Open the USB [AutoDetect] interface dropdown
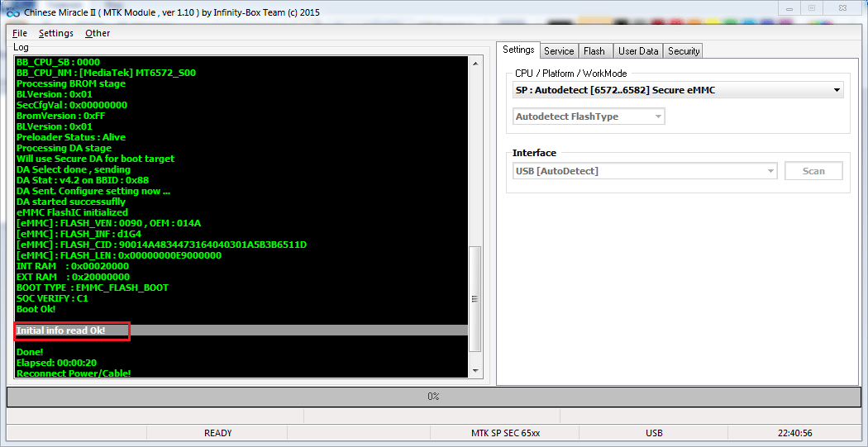This screenshot has width=868, height=447. point(645,172)
